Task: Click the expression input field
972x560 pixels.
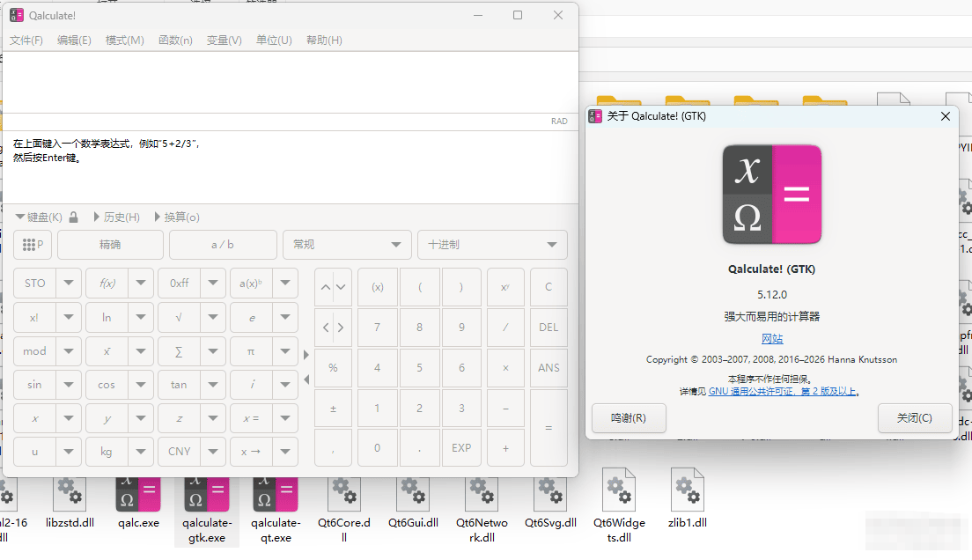Action: point(291,83)
